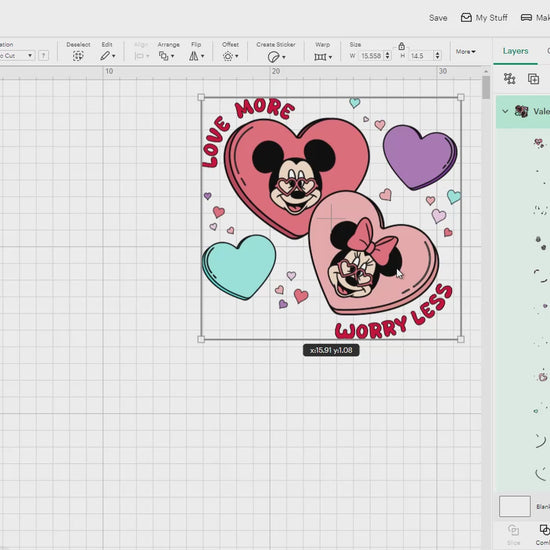Screen dimensions: 550x550
Task: Click the top-right selection handle
Action: coord(461,97)
